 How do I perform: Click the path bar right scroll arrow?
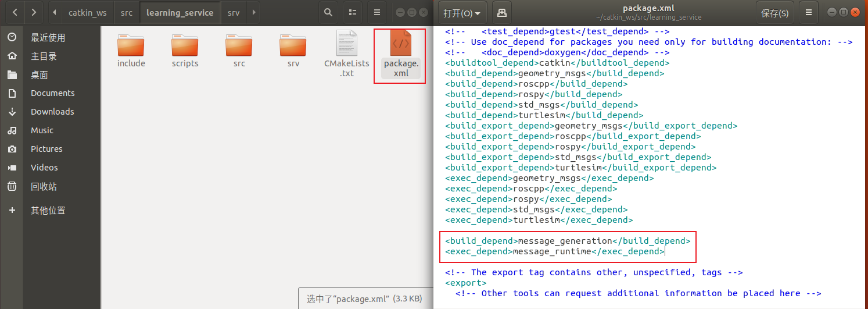pyautogui.click(x=253, y=12)
